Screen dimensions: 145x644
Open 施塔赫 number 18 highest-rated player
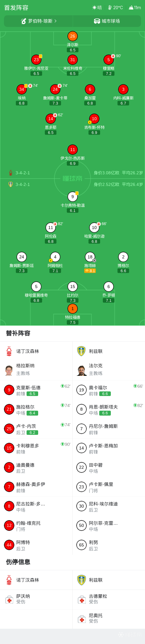(90, 257)
